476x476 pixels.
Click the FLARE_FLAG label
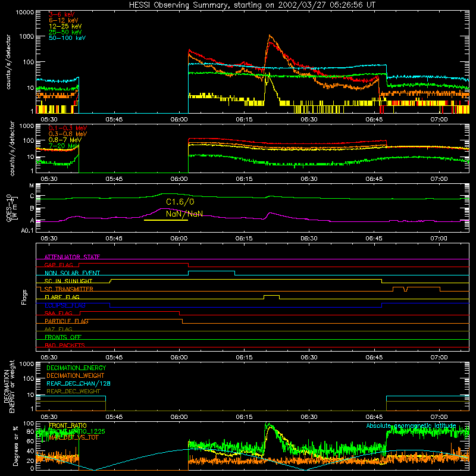(x=62, y=297)
